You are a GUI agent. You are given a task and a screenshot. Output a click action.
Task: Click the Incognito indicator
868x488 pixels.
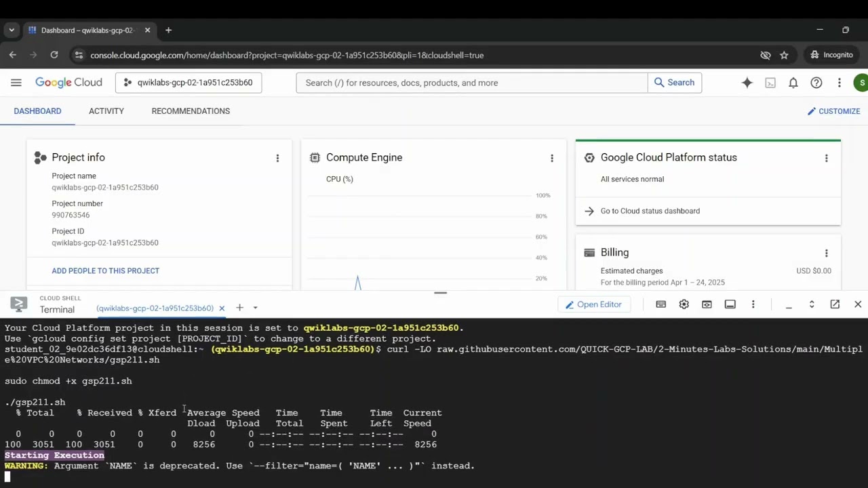pos(832,55)
